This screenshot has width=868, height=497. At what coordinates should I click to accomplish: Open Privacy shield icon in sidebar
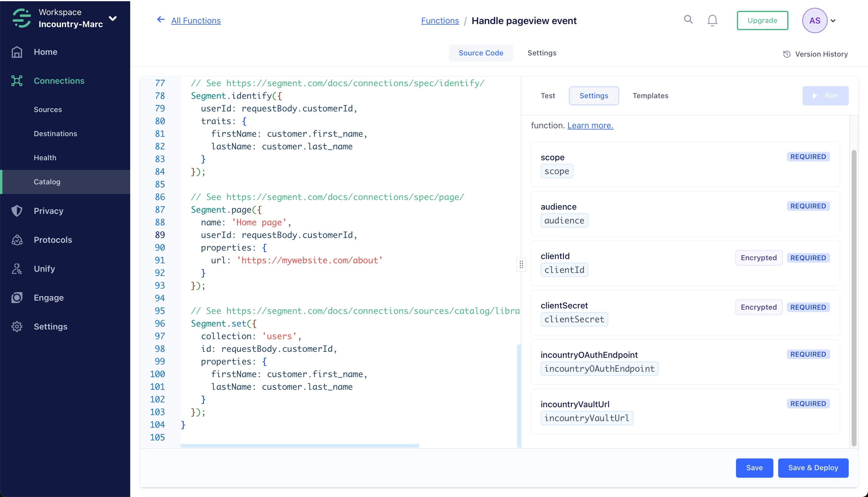click(17, 211)
